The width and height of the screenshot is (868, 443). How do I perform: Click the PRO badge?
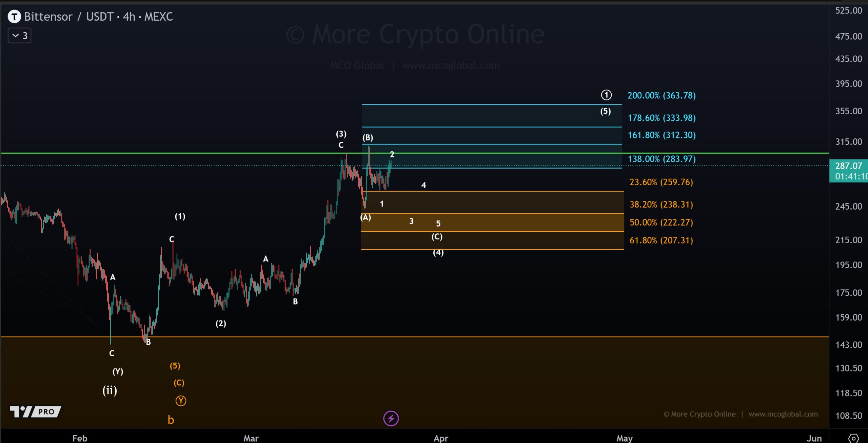46,412
